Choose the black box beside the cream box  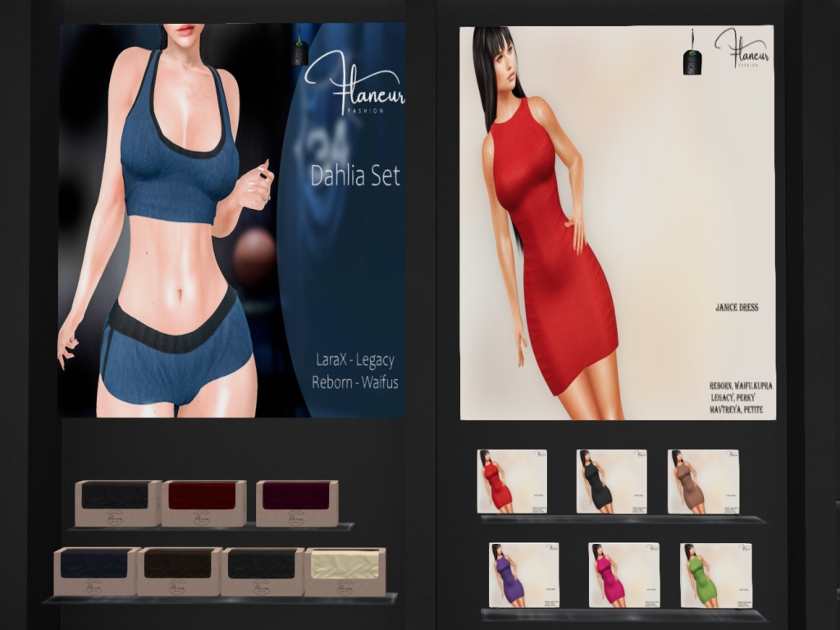coord(262,571)
